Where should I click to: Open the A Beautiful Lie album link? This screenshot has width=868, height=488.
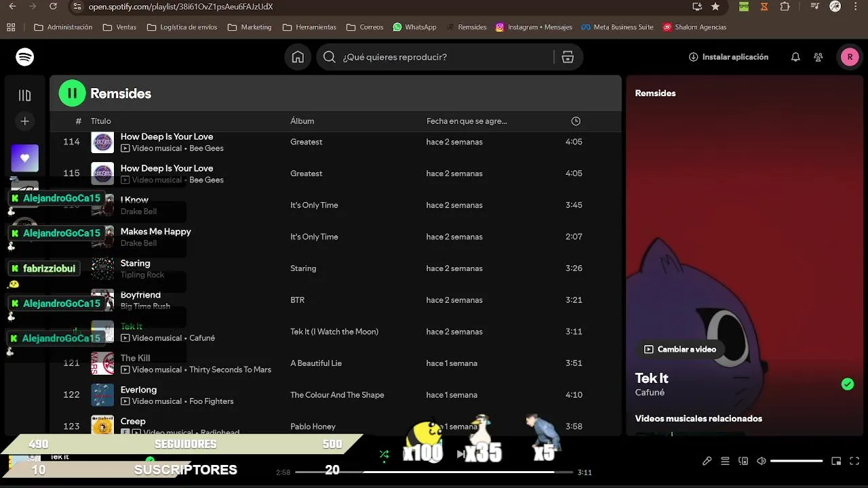click(316, 363)
